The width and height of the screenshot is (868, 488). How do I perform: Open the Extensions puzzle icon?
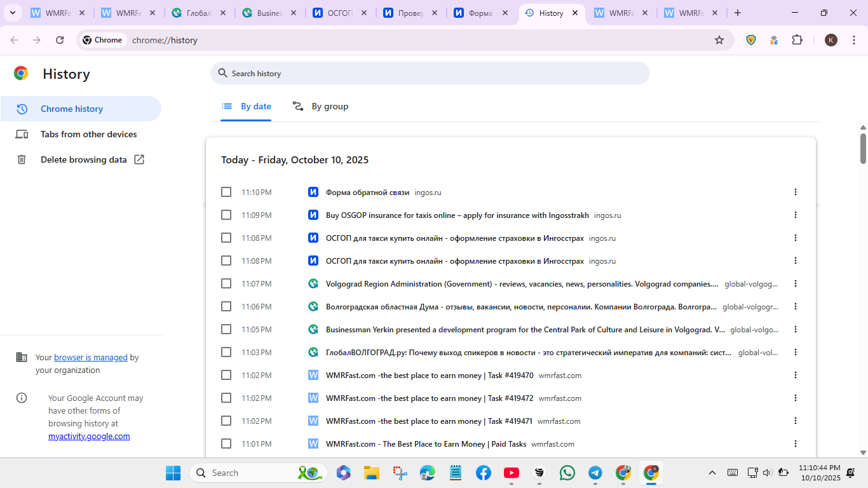coord(797,40)
